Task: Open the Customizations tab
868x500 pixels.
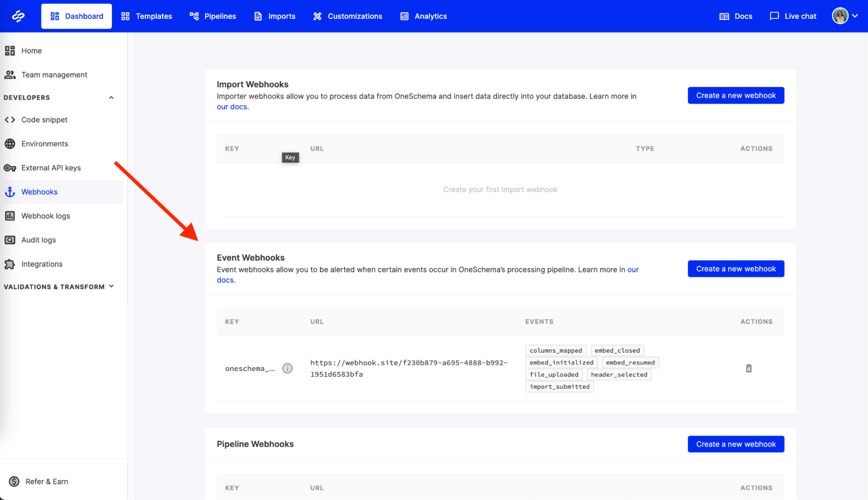Action: (347, 16)
